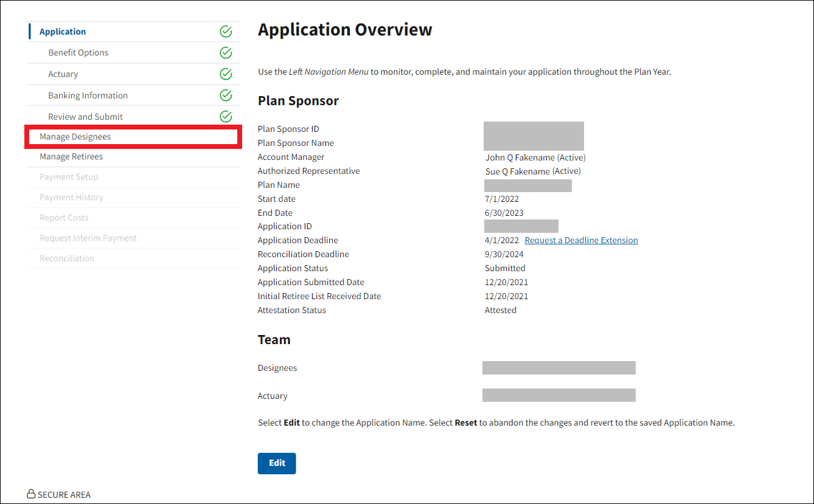Select Manage Retirees in the sidebar

pyautogui.click(x=71, y=157)
